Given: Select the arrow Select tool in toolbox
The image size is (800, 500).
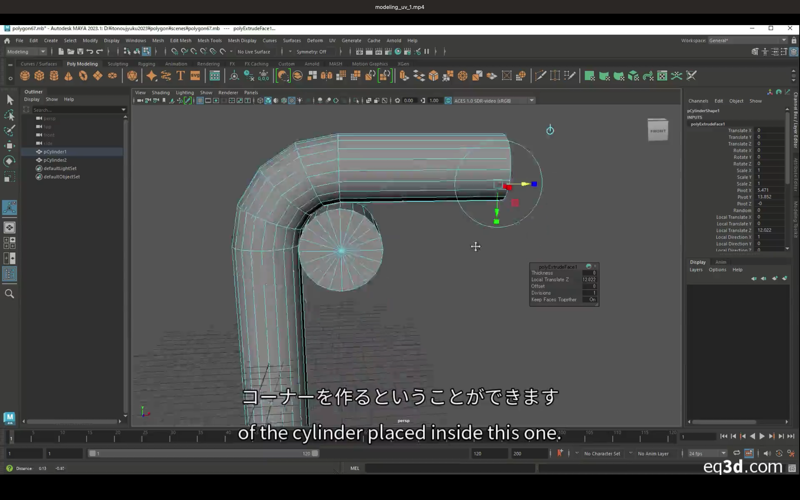Looking at the screenshot, I should pyautogui.click(x=10, y=100).
